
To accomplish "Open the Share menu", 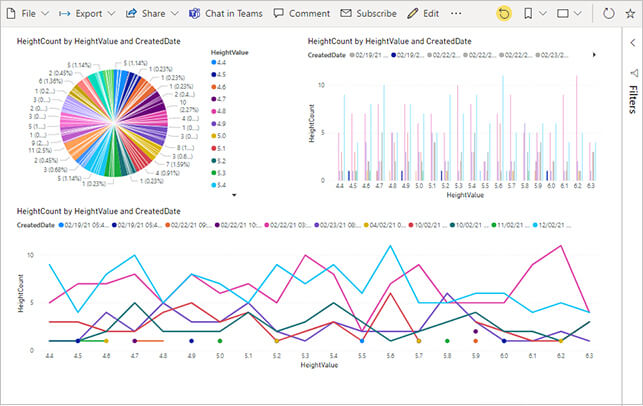I will tap(152, 14).
